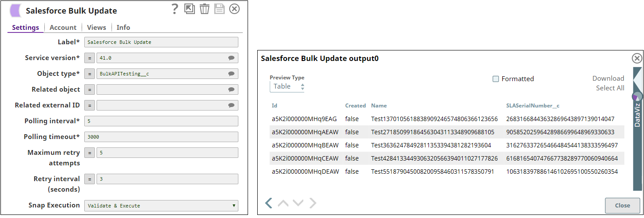Click the Download link in output preview
This screenshot has height=218, width=644.
(x=608, y=78)
